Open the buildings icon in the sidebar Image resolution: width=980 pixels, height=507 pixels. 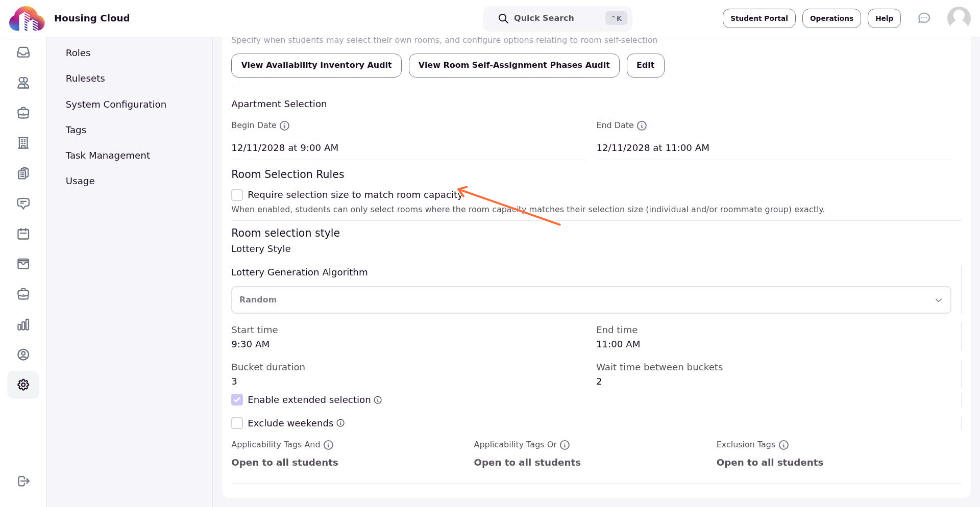[23, 143]
